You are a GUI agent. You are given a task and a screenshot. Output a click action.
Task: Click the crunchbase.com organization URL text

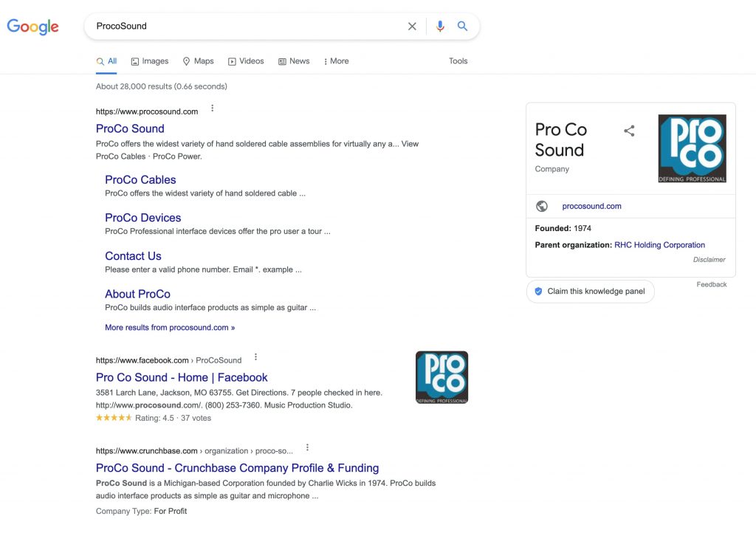(194, 451)
